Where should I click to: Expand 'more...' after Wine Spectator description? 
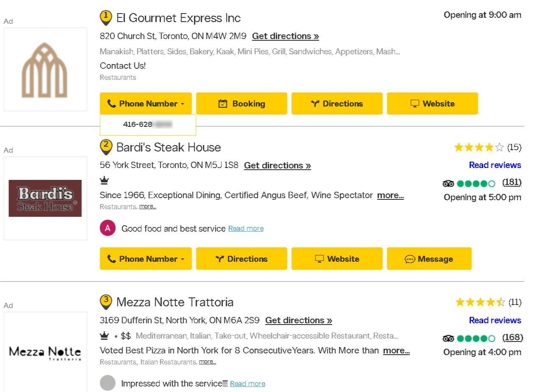pyautogui.click(x=390, y=195)
